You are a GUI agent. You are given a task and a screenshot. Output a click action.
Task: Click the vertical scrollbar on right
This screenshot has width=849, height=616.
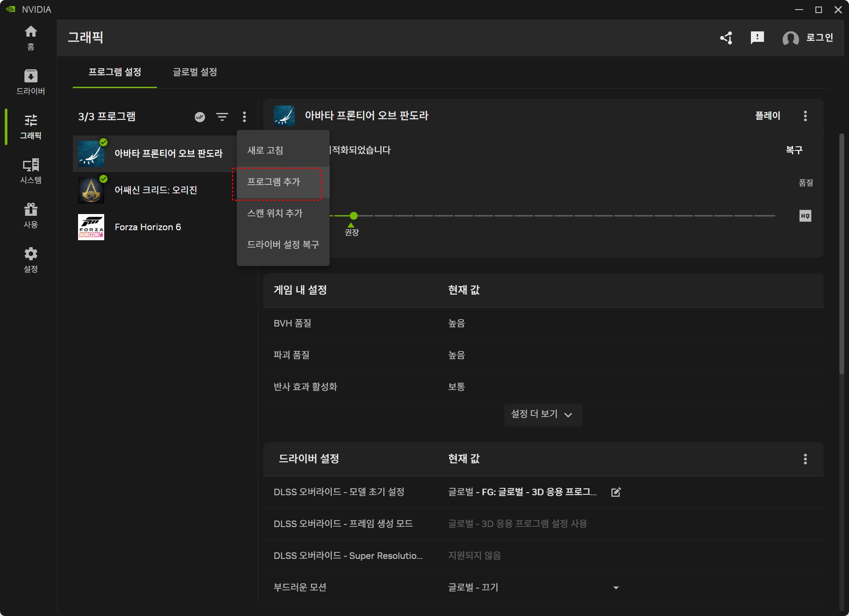(x=842, y=254)
